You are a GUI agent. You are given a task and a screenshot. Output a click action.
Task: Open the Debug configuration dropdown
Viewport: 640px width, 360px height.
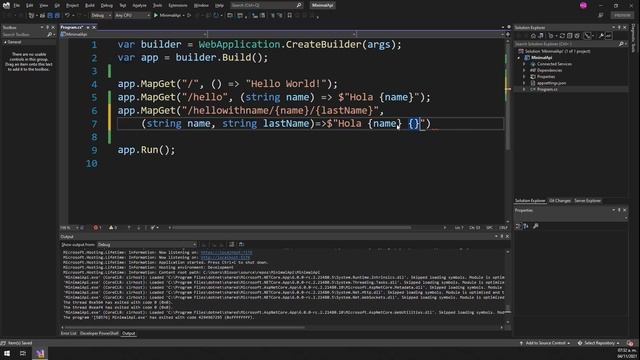coord(100,16)
